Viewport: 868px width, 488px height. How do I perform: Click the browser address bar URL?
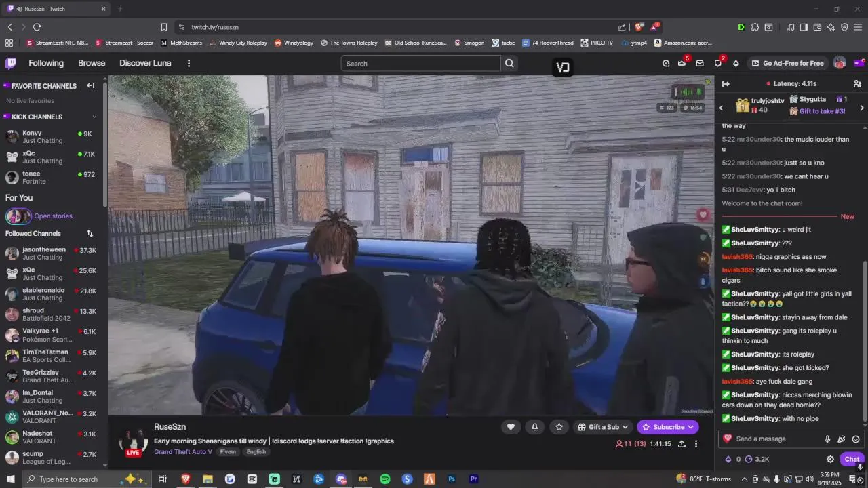[215, 27]
